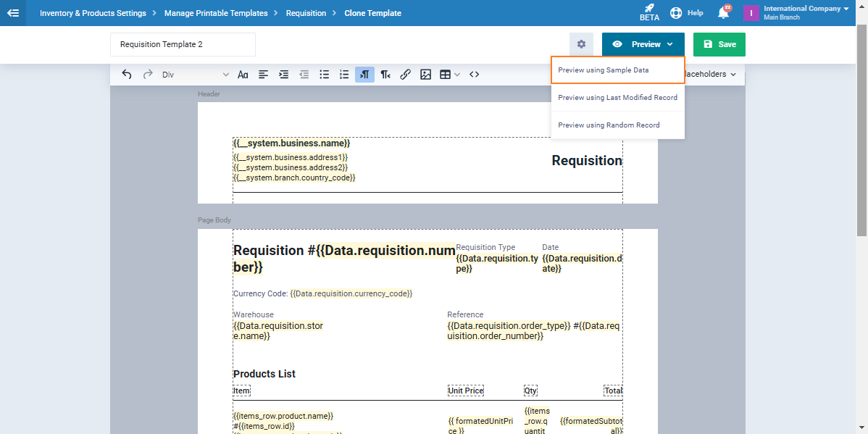The height and width of the screenshot is (434, 868).
Task: Click the bulleted list icon
Action: [x=325, y=74]
